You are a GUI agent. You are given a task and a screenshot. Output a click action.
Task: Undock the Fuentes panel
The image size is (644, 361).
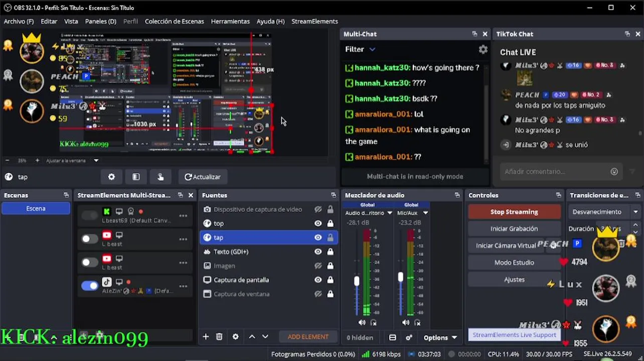click(x=334, y=195)
